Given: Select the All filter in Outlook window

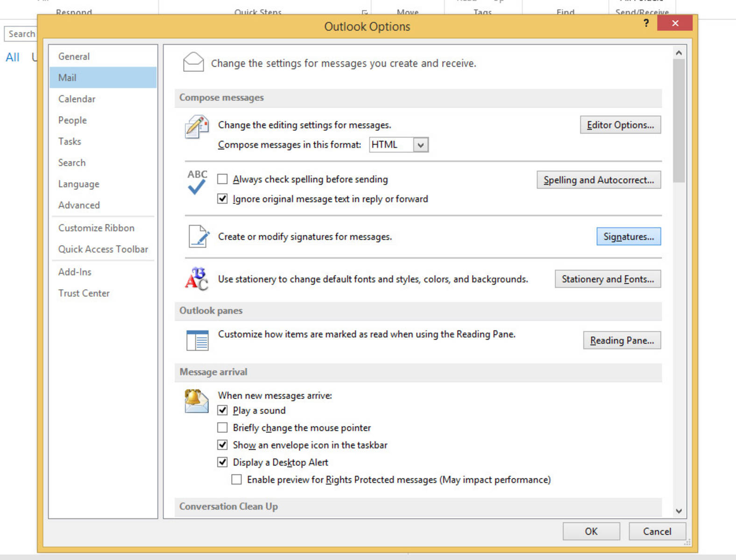Looking at the screenshot, I should click(x=13, y=57).
